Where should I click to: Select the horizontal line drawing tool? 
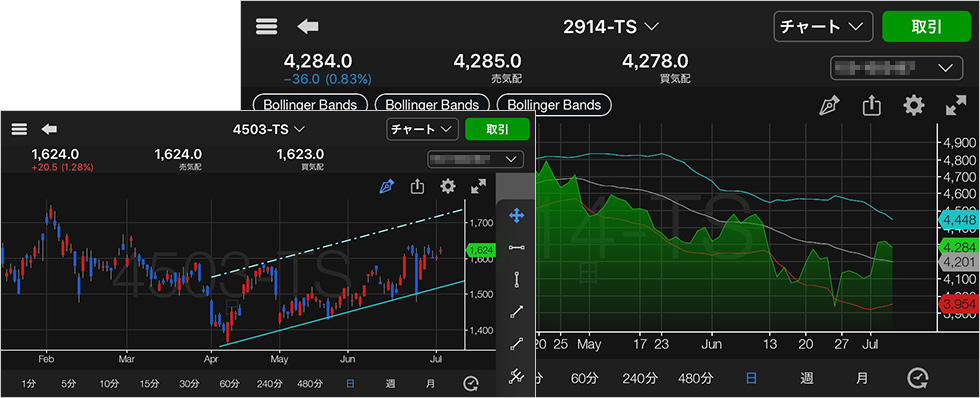516,248
